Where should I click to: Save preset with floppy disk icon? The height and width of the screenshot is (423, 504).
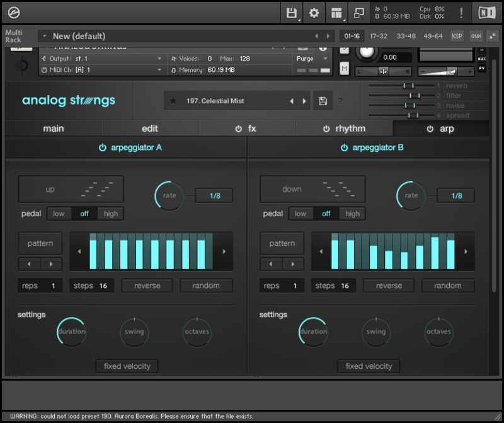point(323,101)
